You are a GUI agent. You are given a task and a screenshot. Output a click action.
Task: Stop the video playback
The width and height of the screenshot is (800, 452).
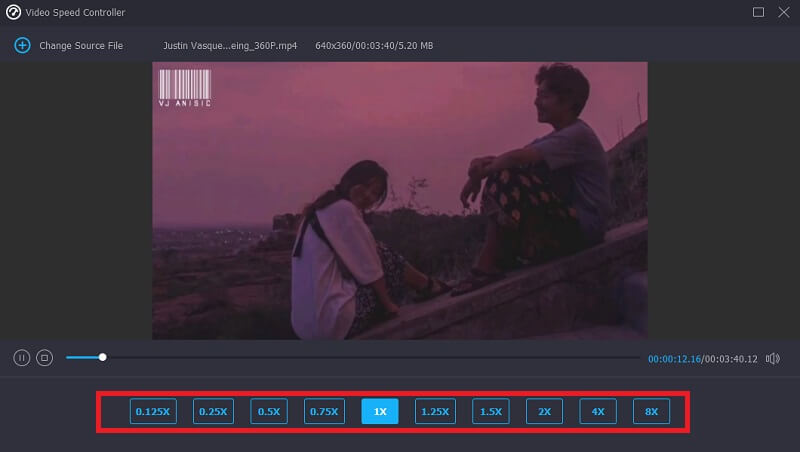tap(44, 357)
